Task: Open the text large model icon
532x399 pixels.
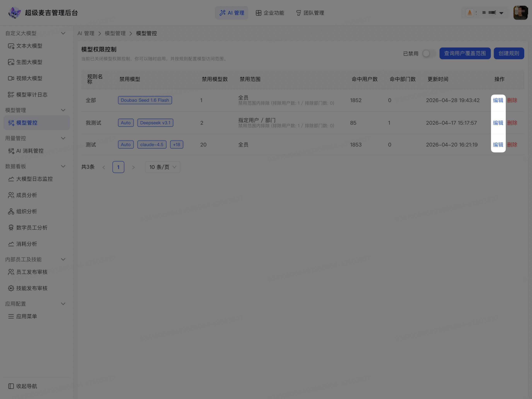Action: pyautogui.click(x=11, y=46)
